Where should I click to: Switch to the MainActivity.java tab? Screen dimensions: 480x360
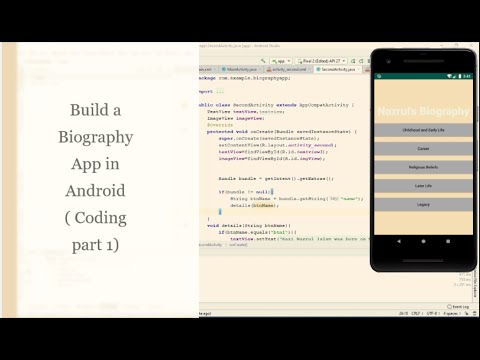pos(242,69)
